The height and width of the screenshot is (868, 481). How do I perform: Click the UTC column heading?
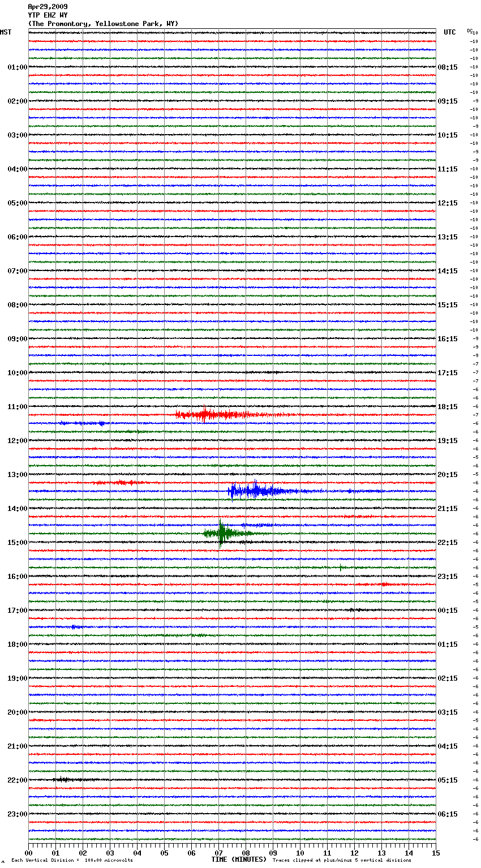pos(450,32)
